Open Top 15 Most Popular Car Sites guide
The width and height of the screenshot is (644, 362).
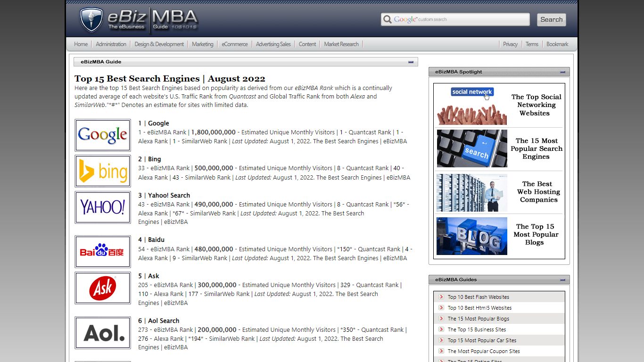[482, 340]
